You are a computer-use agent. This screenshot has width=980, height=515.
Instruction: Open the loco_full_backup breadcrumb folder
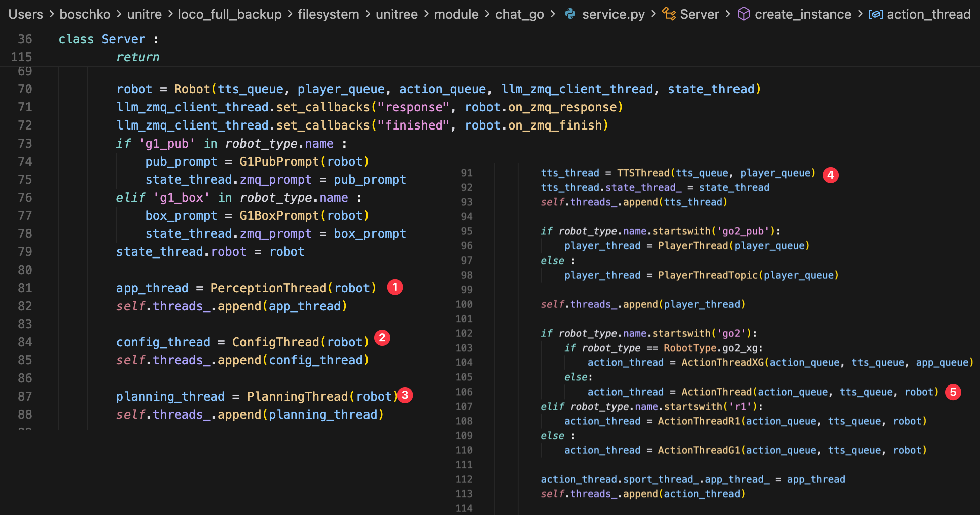coord(229,14)
